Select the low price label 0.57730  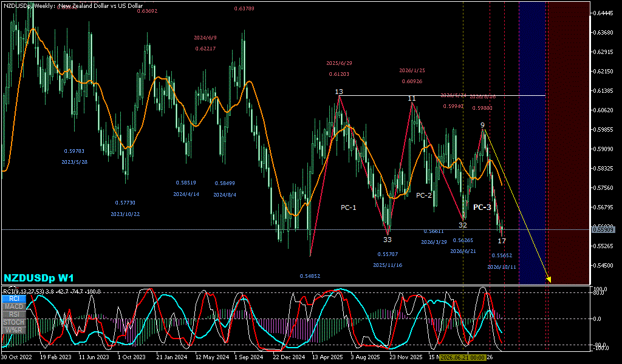tap(125, 203)
